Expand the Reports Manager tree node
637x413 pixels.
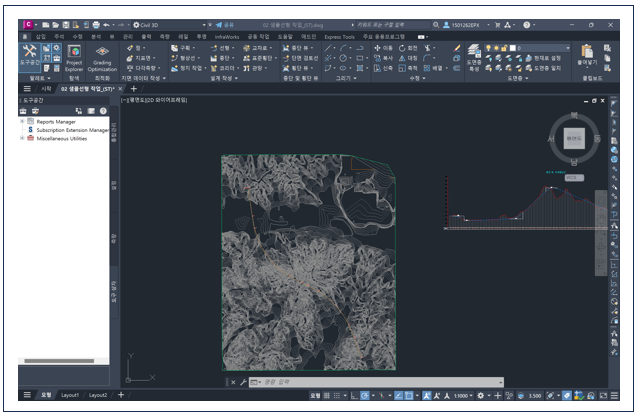coord(22,121)
